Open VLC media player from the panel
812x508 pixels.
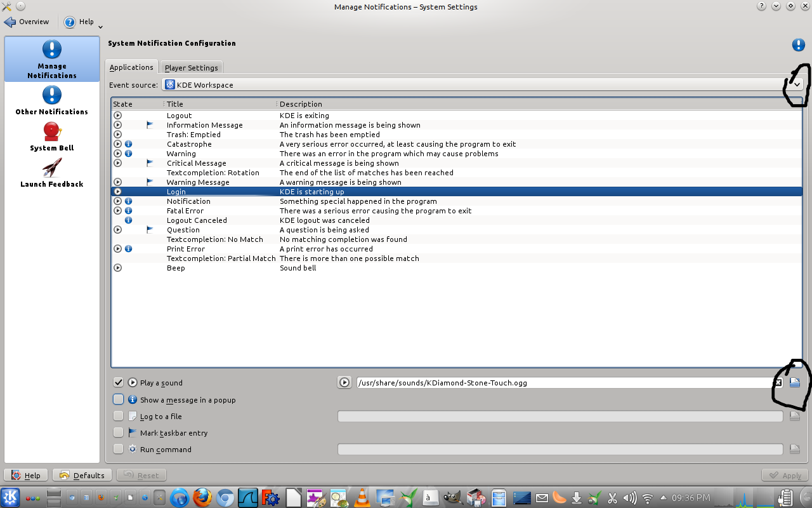362,497
